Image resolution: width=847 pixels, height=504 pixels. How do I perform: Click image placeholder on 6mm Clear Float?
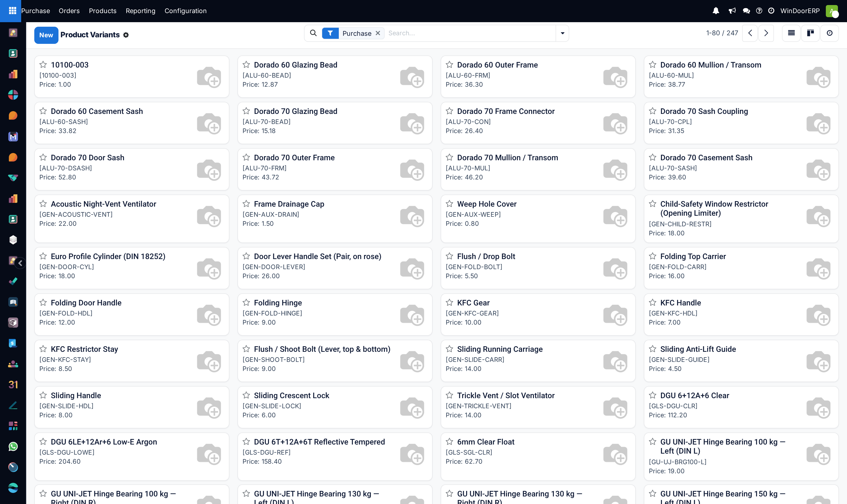(x=615, y=454)
